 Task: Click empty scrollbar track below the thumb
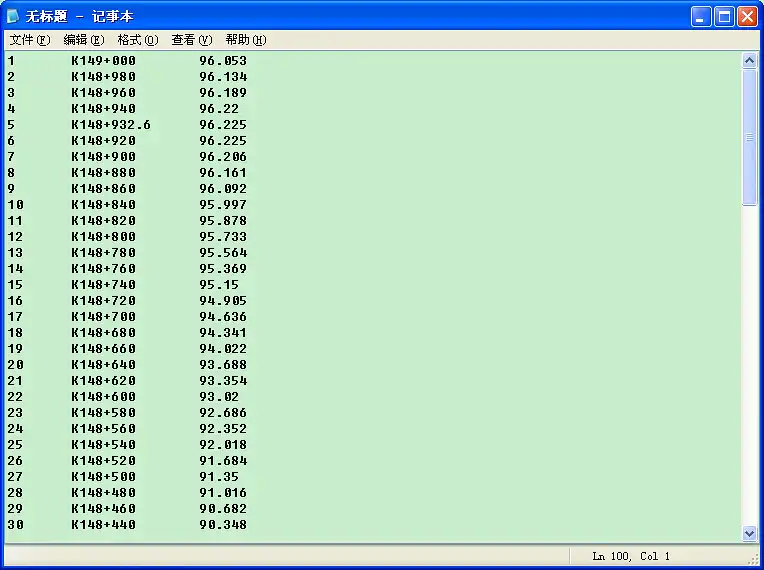[x=750, y=370]
